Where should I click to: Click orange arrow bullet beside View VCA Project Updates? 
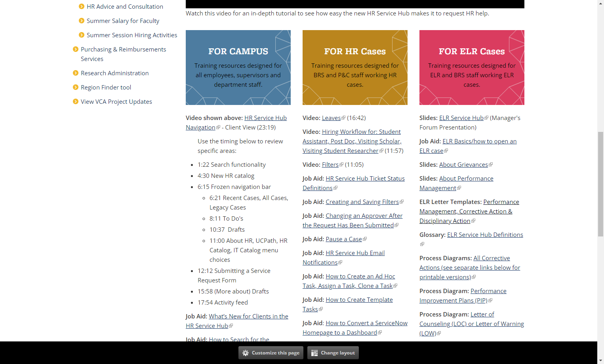[x=76, y=101]
